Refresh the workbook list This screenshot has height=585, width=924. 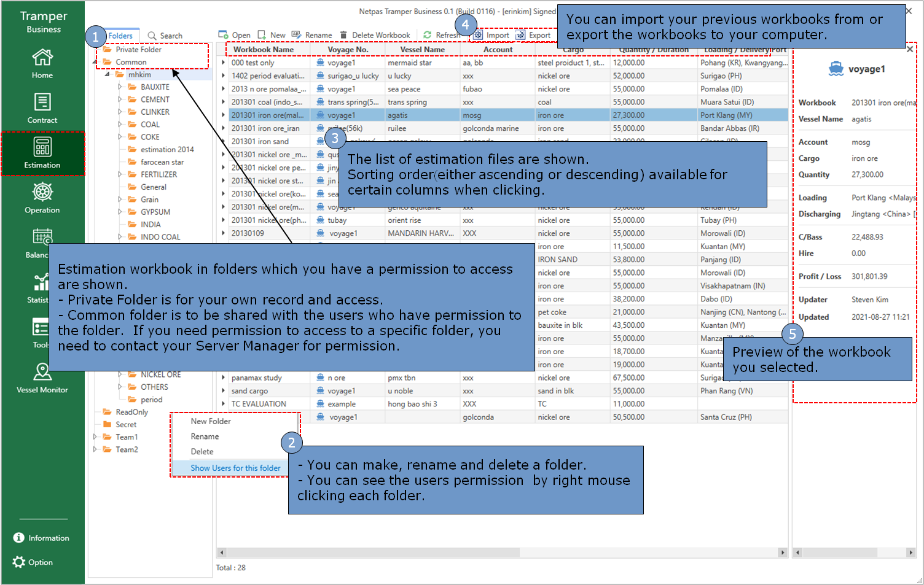(x=442, y=35)
